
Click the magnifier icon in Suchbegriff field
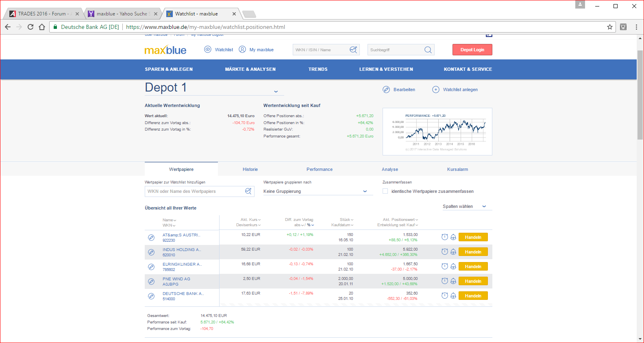pyautogui.click(x=428, y=50)
